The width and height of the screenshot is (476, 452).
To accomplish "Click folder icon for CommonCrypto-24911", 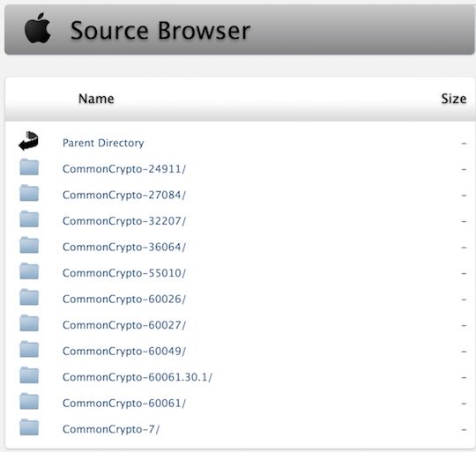I will tap(29, 167).
